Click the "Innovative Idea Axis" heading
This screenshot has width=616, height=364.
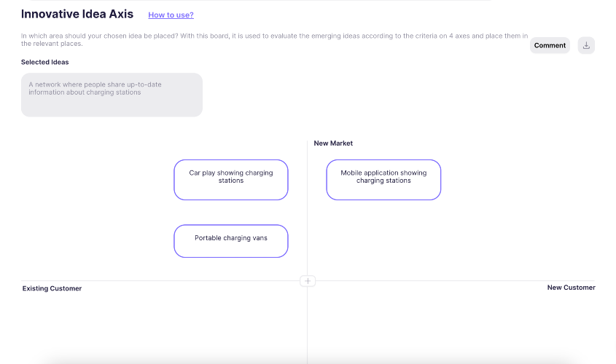[77, 14]
